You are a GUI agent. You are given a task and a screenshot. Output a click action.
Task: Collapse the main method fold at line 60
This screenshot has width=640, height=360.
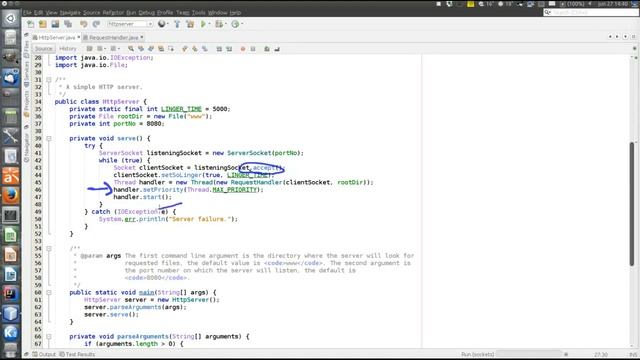coord(49,292)
